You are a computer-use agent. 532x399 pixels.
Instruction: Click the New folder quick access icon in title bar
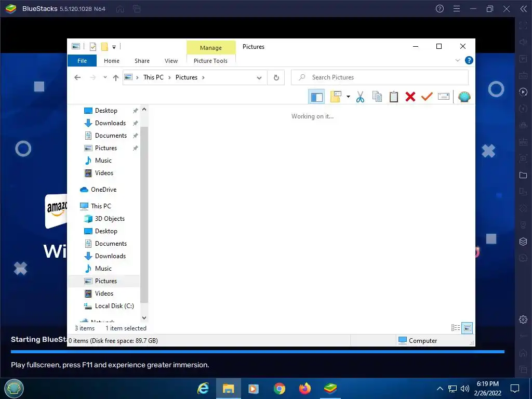[104, 46]
